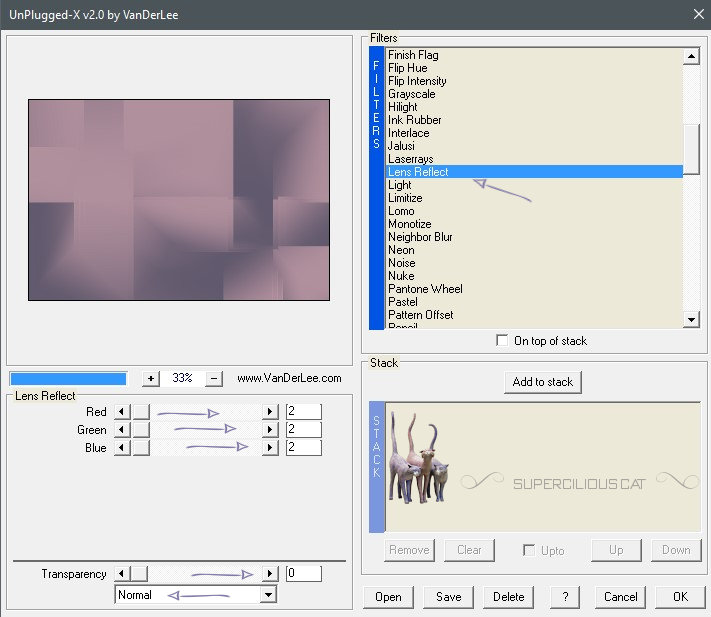Toggle the Upto checkbox
The width and height of the screenshot is (711, 617).
click(529, 550)
